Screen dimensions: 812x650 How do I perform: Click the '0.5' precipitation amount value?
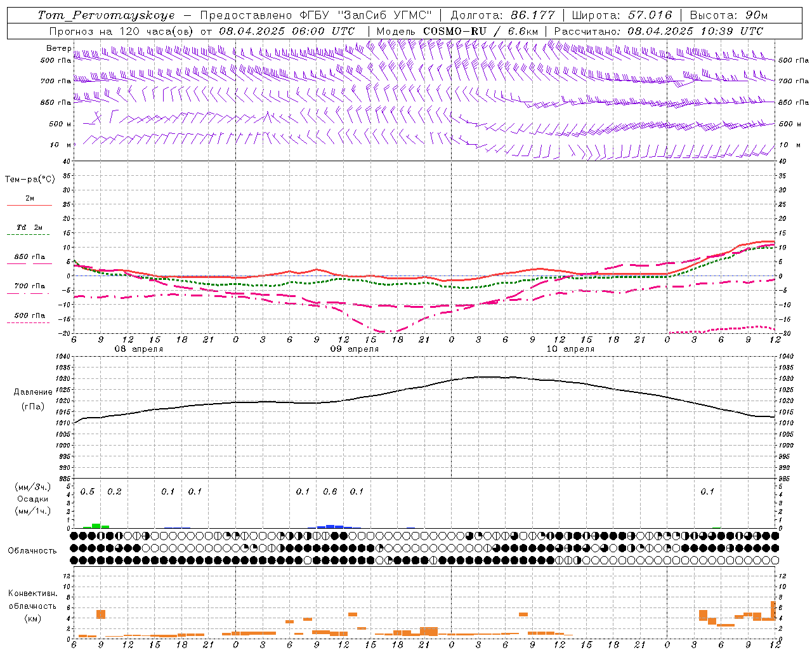point(88,492)
